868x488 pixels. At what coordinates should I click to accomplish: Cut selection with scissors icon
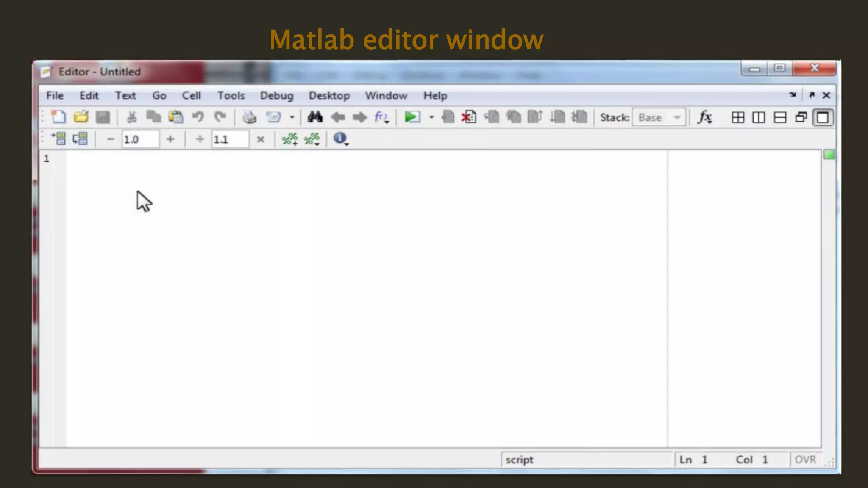coord(131,117)
